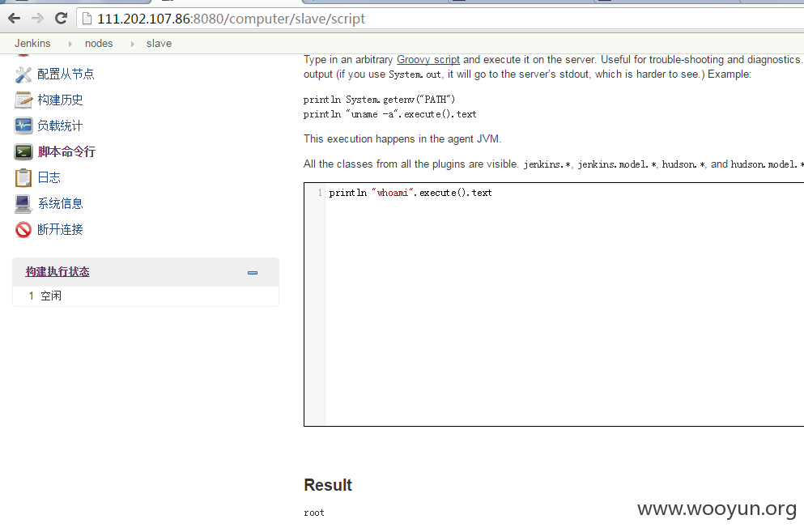
Task: Open 脚本命令行 link
Action: (x=66, y=151)
